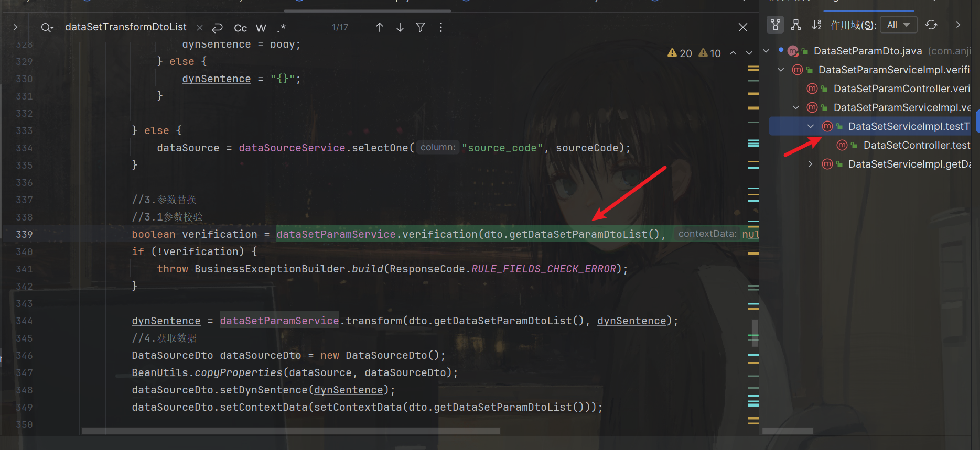
Task: Click dataSetParamService on line 339
Action: pyautogui.click(x=336, y=234)
